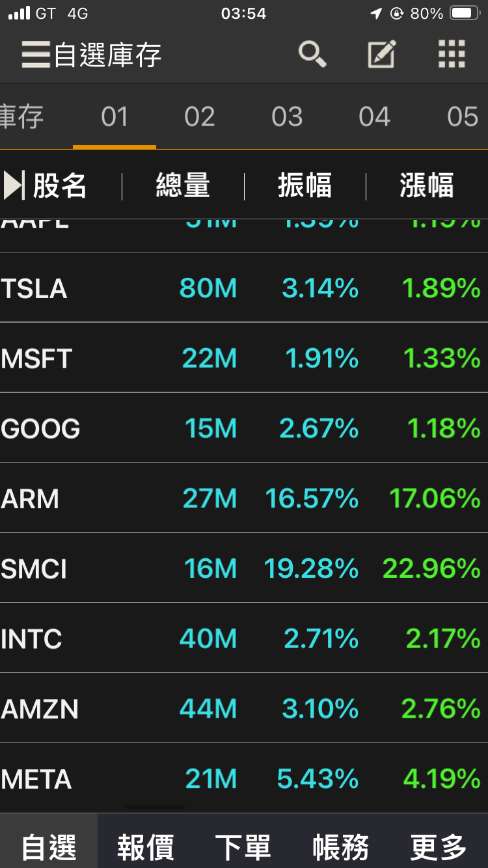Tap the search magnifier icon

(x=312, y=55)
